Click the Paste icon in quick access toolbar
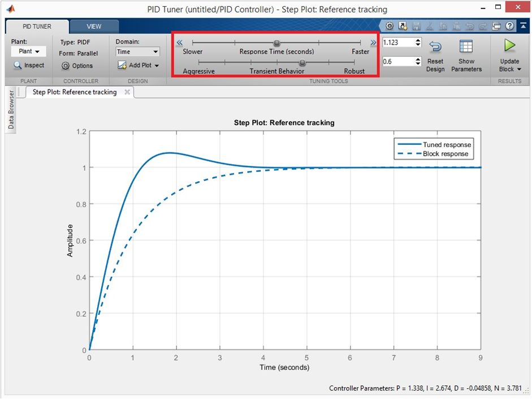The width and height of the screenshot is (532, 399). 456,26
